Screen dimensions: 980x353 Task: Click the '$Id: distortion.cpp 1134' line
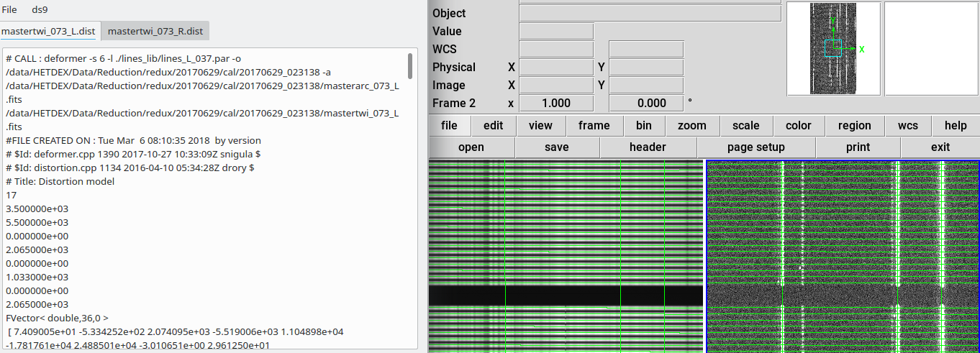tap(130, 168)
